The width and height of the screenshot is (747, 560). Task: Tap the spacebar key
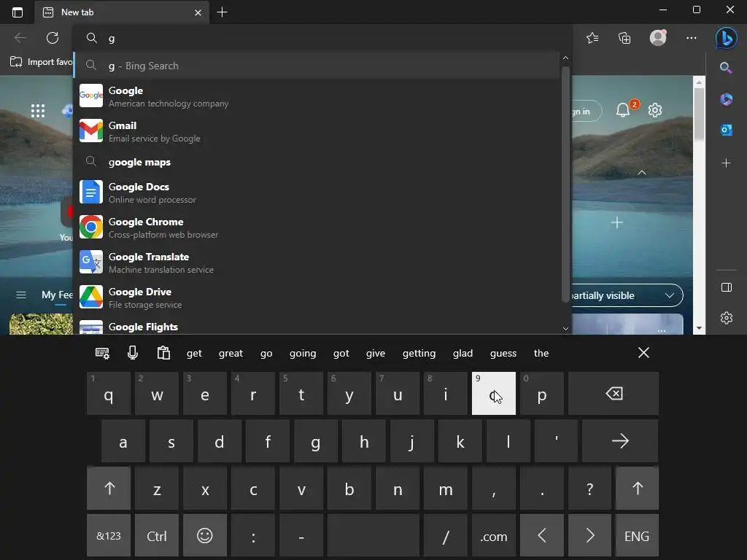373,536
